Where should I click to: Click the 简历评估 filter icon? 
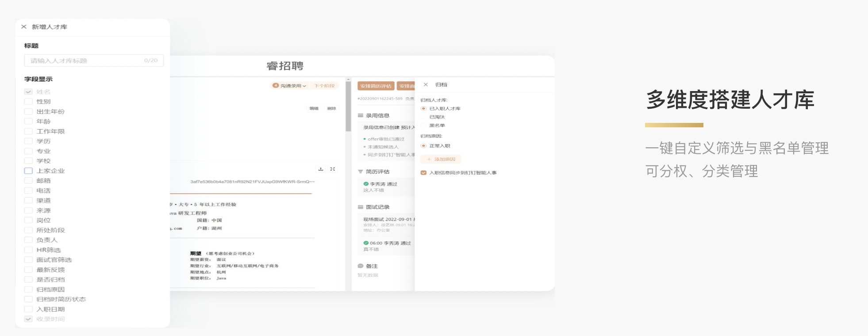point(361,172)
